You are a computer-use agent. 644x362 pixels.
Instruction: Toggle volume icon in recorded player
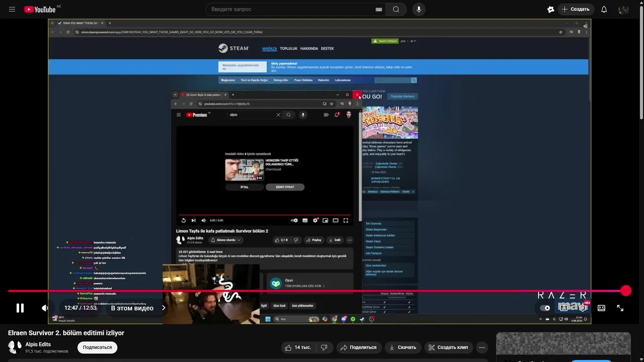click(x=203, y=220)
